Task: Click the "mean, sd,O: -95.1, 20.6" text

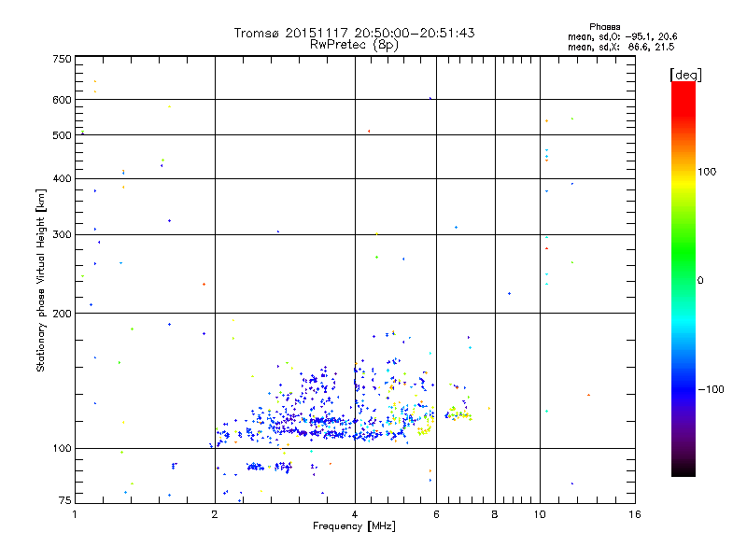Action: tap(622, 36)
